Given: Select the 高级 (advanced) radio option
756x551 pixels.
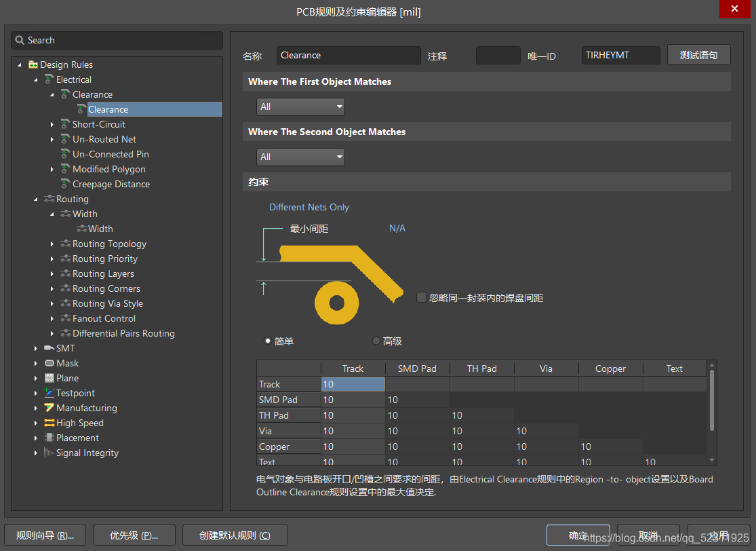Looking at the screenshot, I should pos(376,341).
